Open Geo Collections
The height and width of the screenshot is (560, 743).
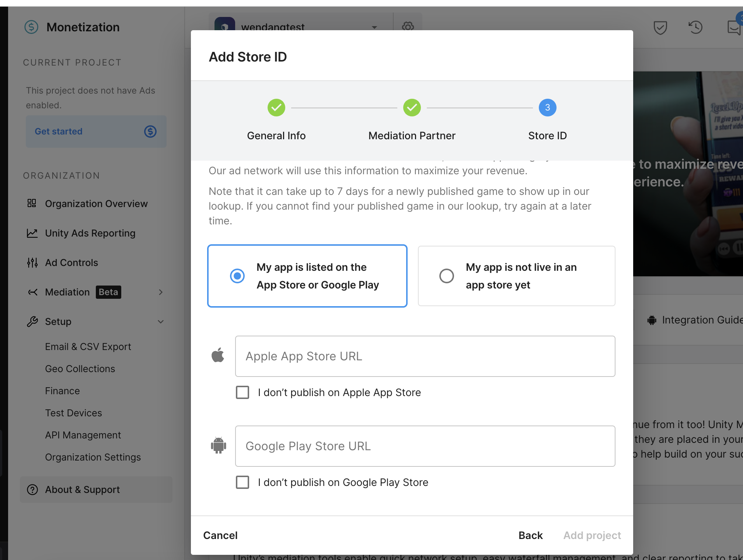point(80,369)
